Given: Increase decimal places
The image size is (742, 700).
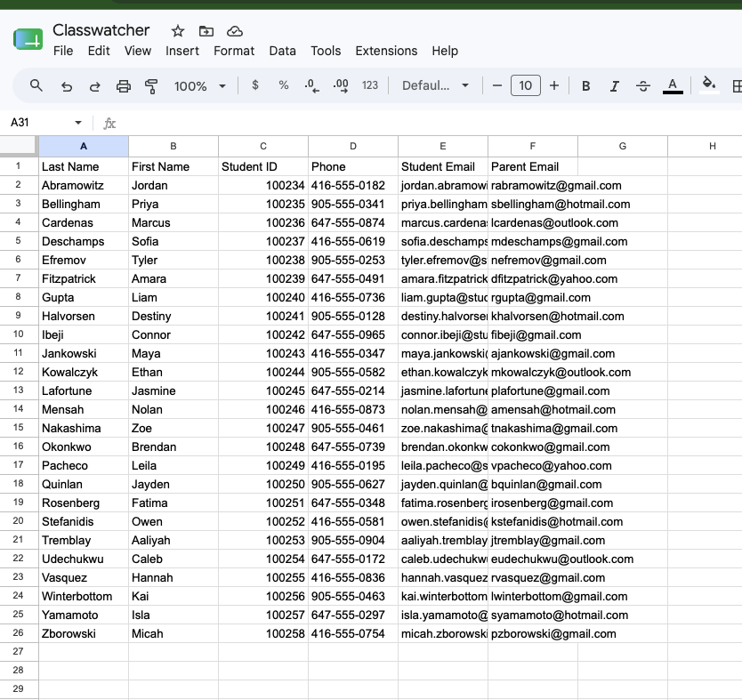Looking at the screenshot, I should [341, 85].
